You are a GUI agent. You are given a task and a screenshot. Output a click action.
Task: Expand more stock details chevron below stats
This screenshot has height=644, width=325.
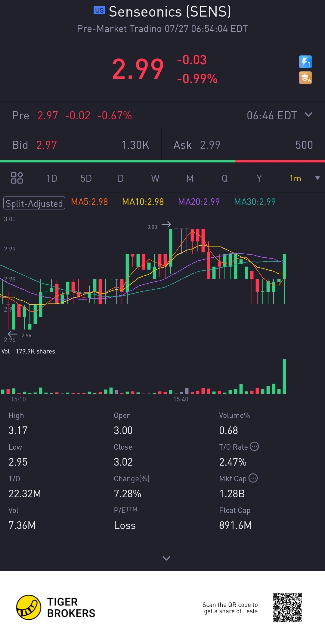click(166, 558)
